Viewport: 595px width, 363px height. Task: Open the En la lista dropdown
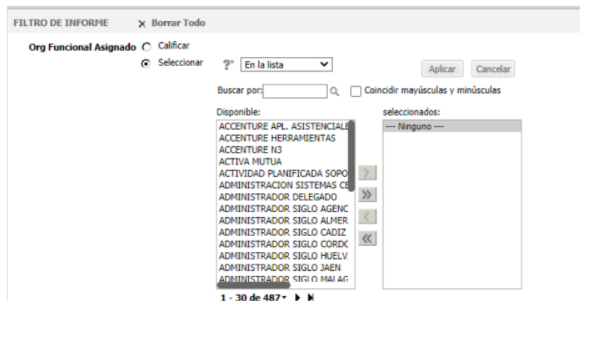click(x=286, y=64)
